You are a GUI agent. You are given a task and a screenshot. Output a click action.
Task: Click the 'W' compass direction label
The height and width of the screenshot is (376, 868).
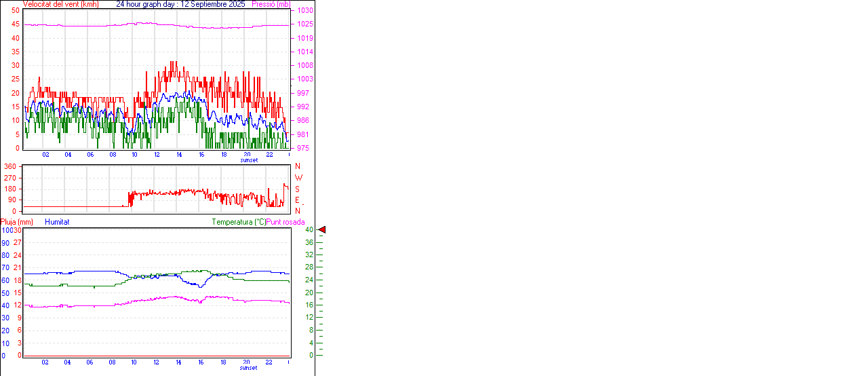298,178
